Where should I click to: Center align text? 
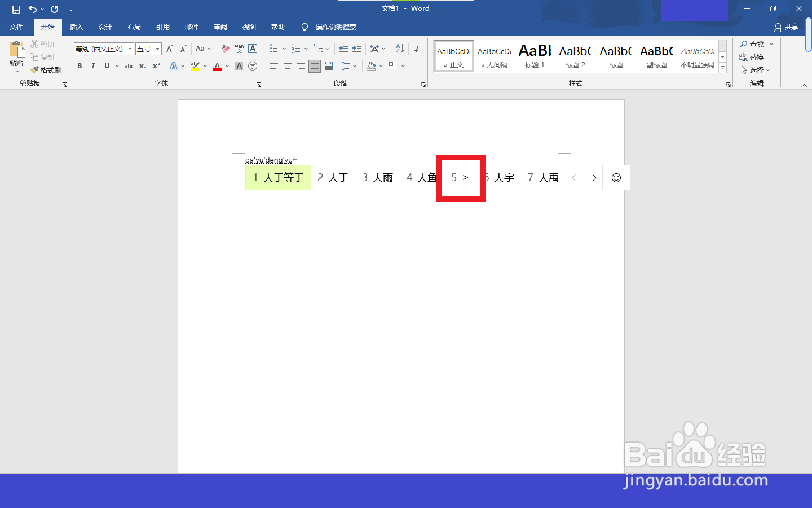pos(288,66)
